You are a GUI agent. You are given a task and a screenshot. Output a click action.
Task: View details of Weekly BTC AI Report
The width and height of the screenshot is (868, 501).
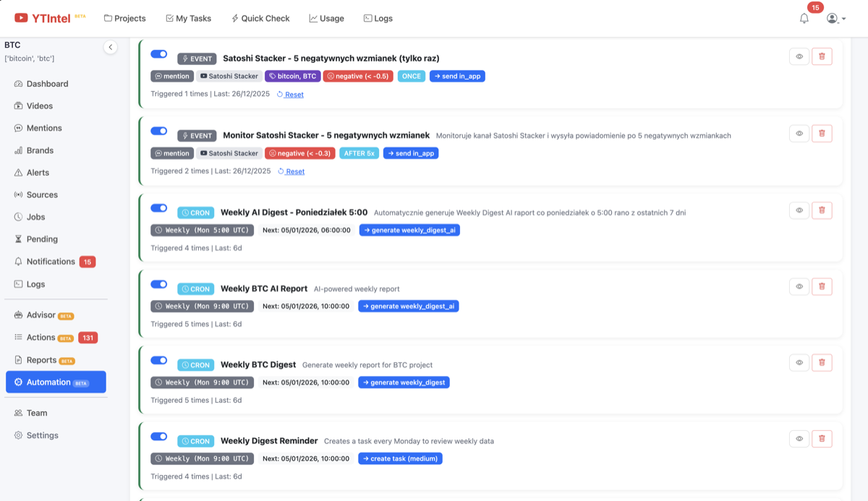click(799, 287)
